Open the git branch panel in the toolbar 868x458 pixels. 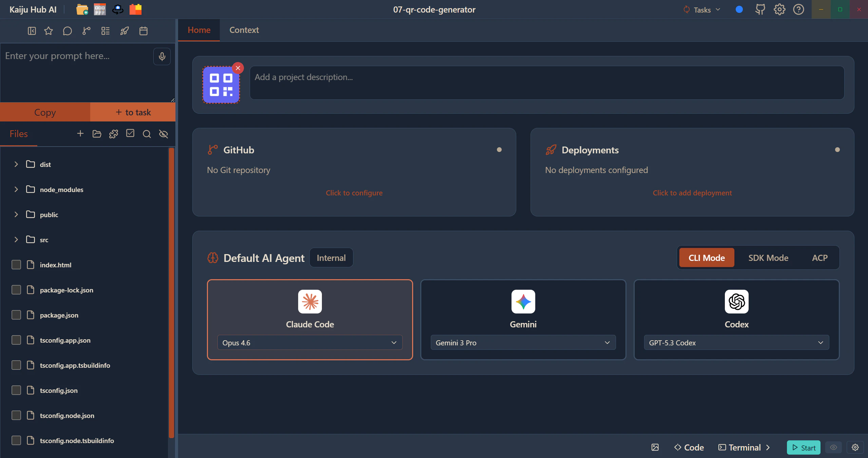pyautogui.click(x=86, y=31)
